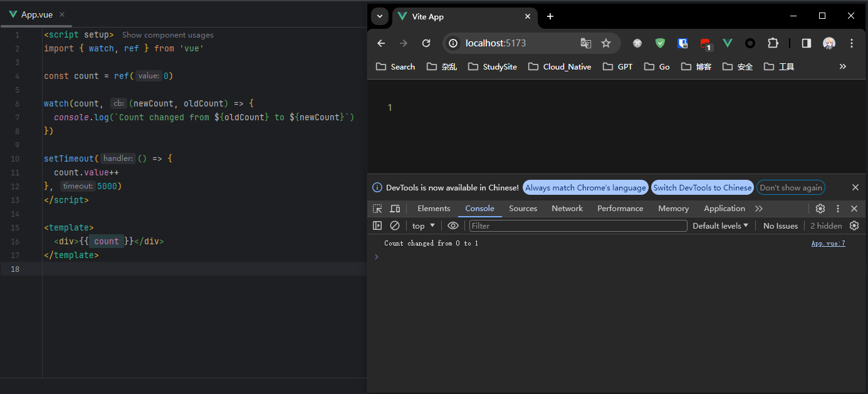Image resolution: width=868 pixels, height=394 pixels.
Task: Toggle live expression eye icon
Action: 453,226
